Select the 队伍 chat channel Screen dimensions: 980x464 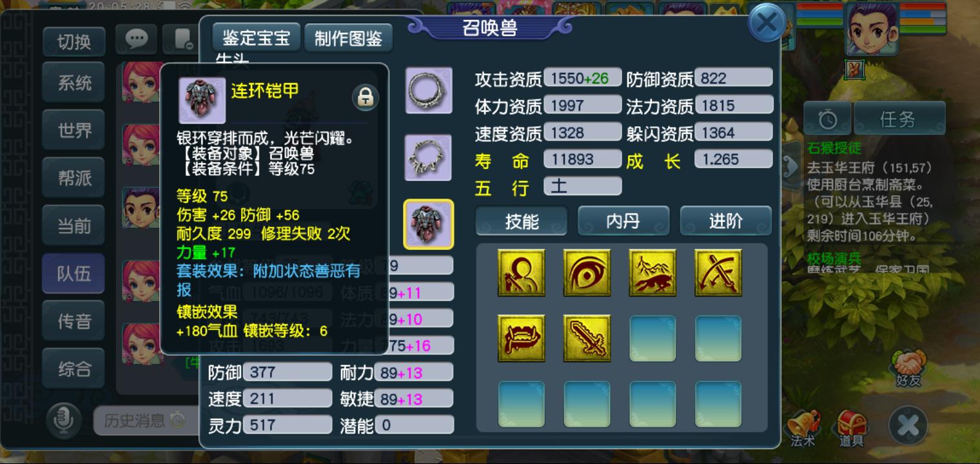(x=73, y=273)
